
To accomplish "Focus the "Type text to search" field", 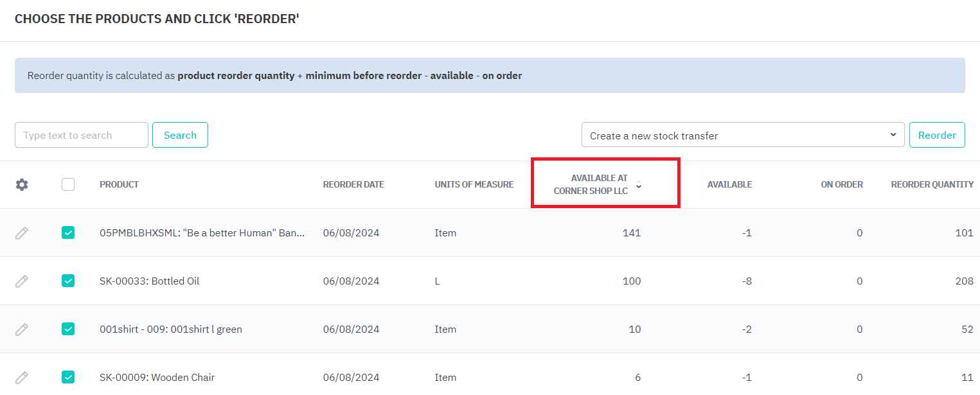I will (x=82, y=136).
